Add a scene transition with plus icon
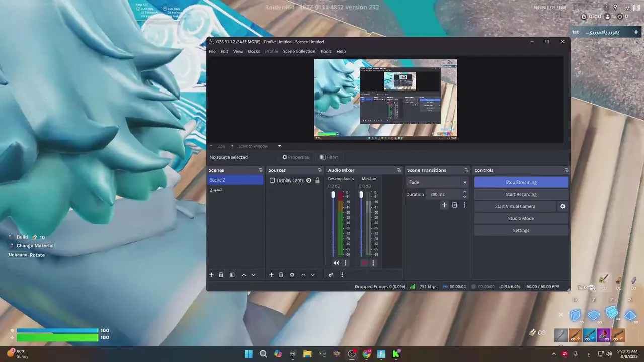This screenshot has width=644, height=362. 444,205
